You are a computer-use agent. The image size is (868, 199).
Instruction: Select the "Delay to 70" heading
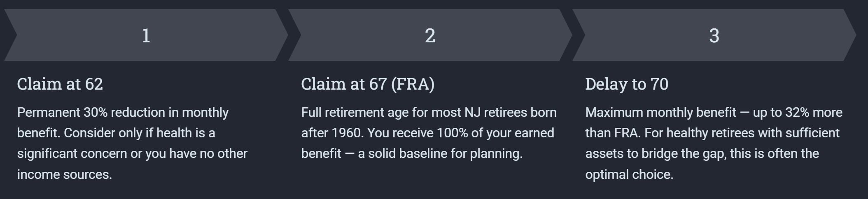(x=626, y=84)
